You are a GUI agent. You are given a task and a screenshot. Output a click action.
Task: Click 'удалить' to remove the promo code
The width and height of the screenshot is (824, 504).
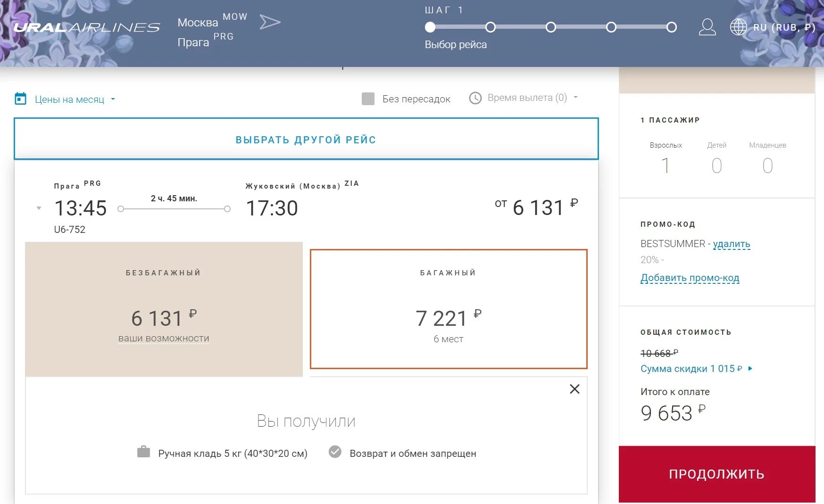pos(732,244)
